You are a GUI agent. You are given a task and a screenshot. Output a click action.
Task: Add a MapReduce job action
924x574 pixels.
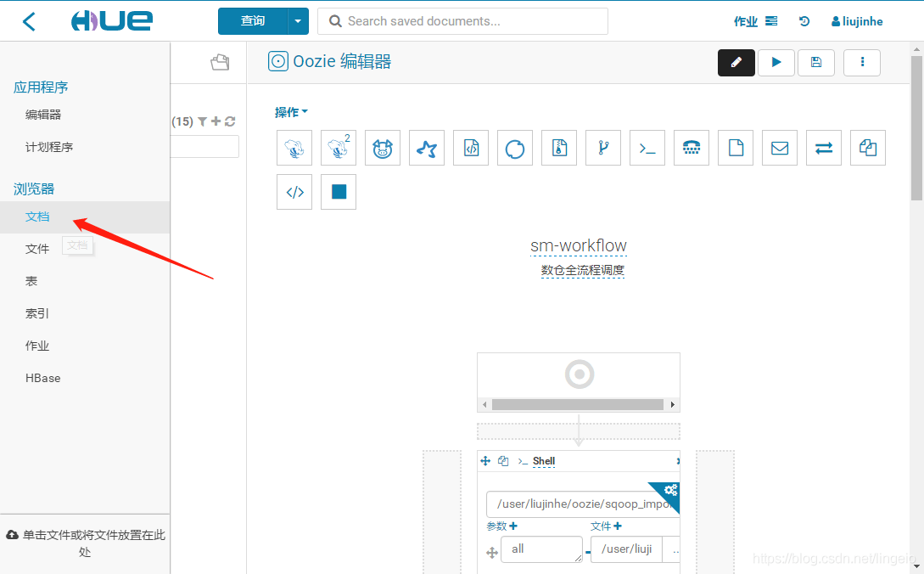coord(559,148)
